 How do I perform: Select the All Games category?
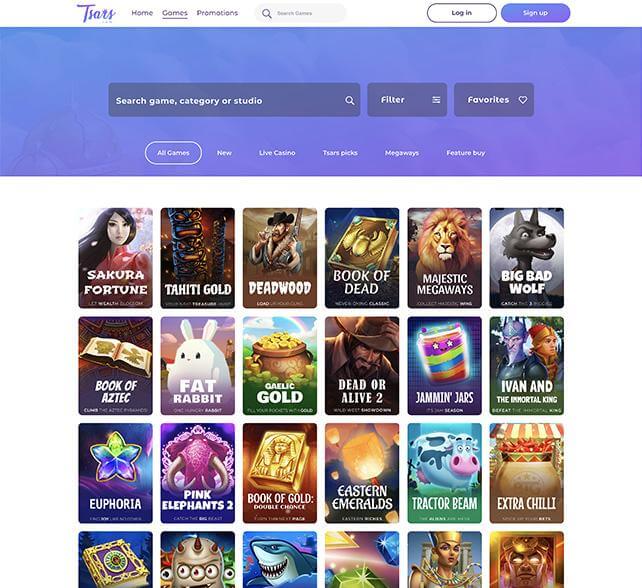(173, 153)
